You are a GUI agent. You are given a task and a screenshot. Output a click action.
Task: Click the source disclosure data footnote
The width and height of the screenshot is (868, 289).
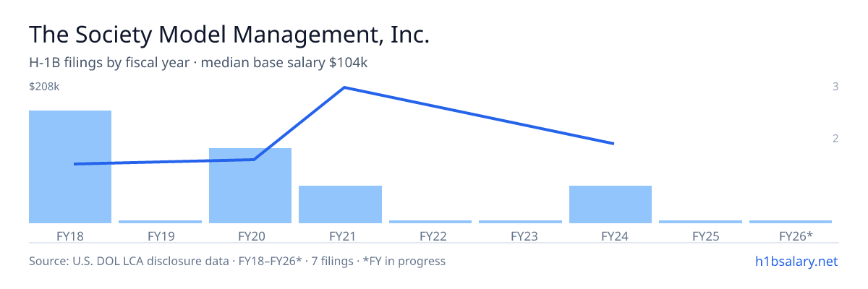237,261
